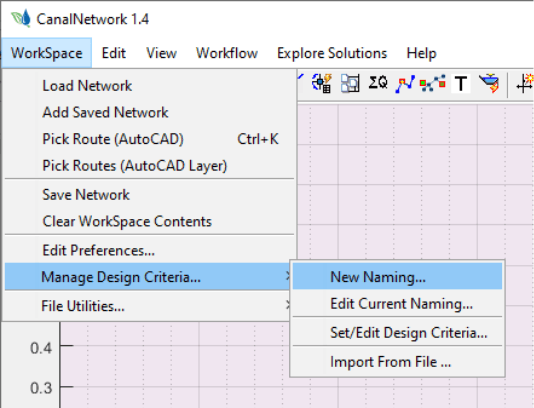The width and height of the screenshot is (534, 408).
Task: Click the 0.3 axis label
Action: pos(41,388)
